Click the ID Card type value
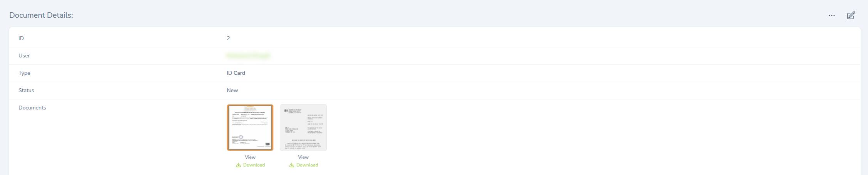The height and width of the screenshot is (175, 868). point(236,73)
